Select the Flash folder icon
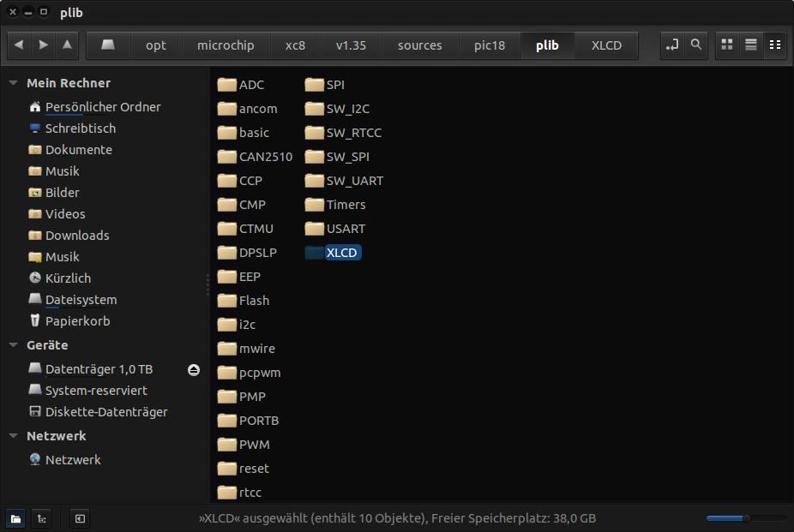The height and width of the screenshot is (532, 794). (x=227, y=301)
